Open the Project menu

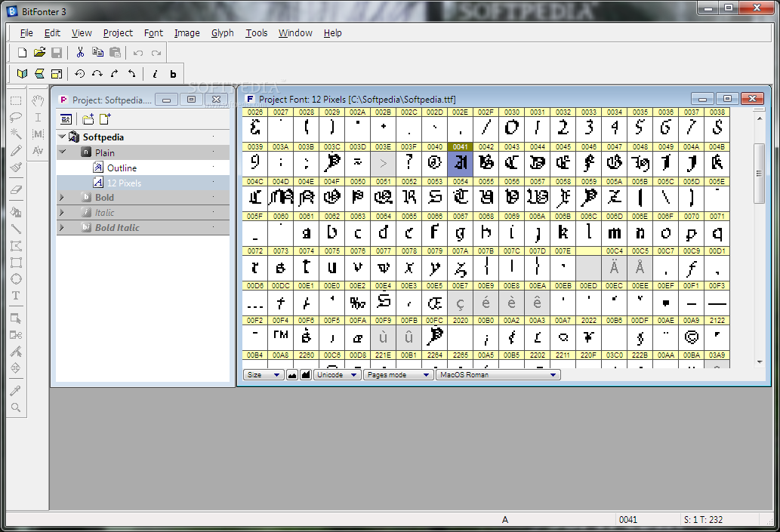coord(118,32)
